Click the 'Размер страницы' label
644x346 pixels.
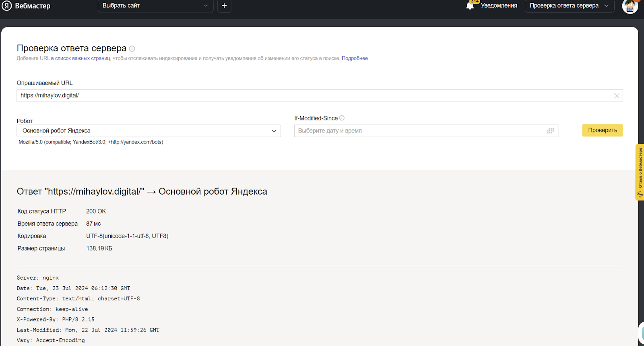41,249
